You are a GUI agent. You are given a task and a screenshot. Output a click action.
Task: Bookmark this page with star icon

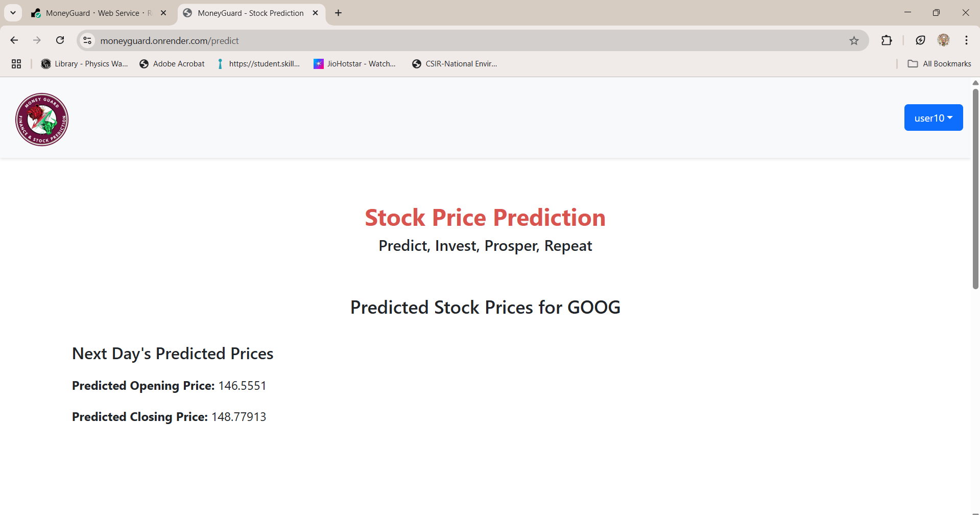click(x=854, y=40)
